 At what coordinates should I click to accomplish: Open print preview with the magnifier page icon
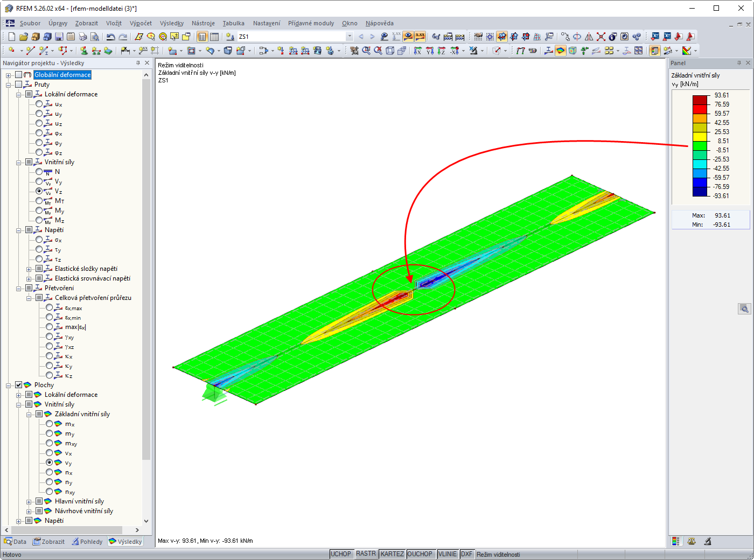pos(95,37)
